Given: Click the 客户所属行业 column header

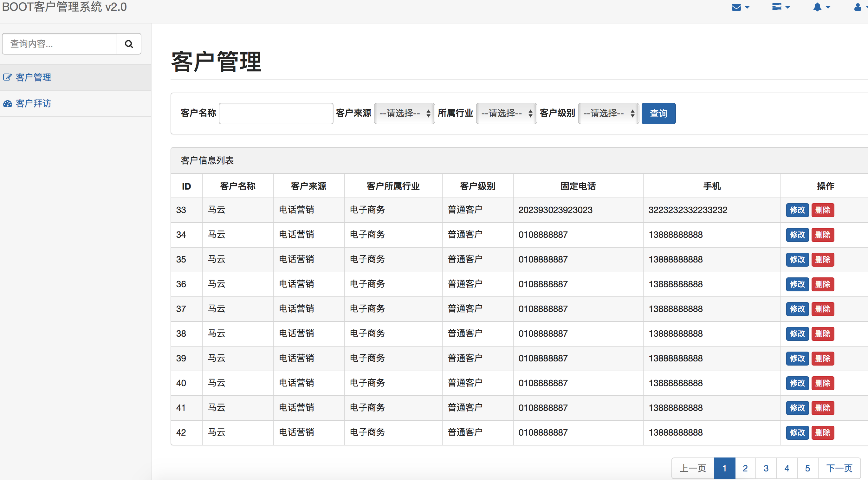Looking at the screenshot, I should coord(393,186).
